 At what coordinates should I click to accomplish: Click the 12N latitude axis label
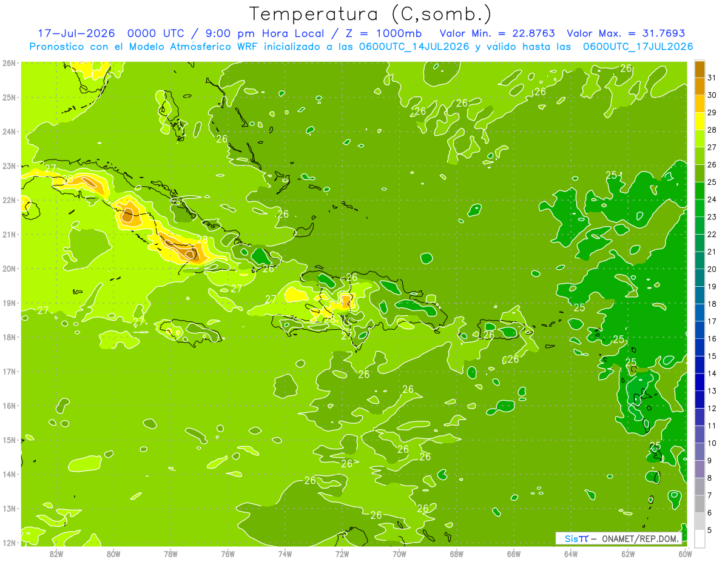[8, 543]
